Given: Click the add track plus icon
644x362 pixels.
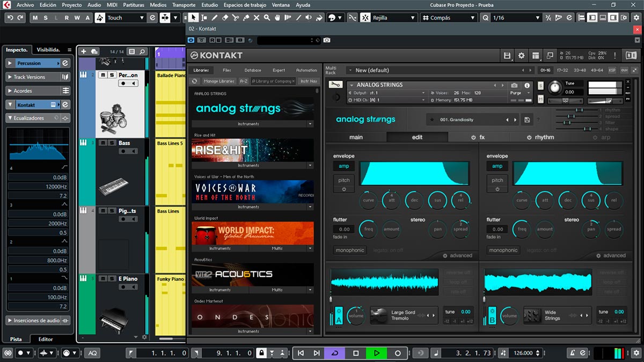Looking at the screenshot, I should point(83,51).
